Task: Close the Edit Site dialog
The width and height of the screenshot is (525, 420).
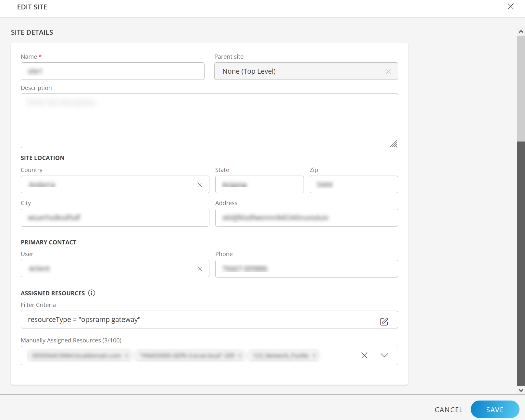Action: pos(510,6)
